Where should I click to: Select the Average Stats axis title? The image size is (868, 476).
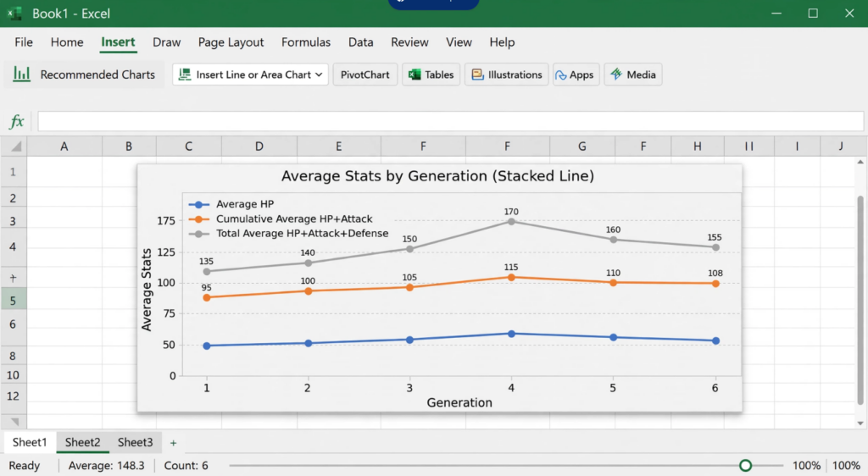[x=146, y=290]
